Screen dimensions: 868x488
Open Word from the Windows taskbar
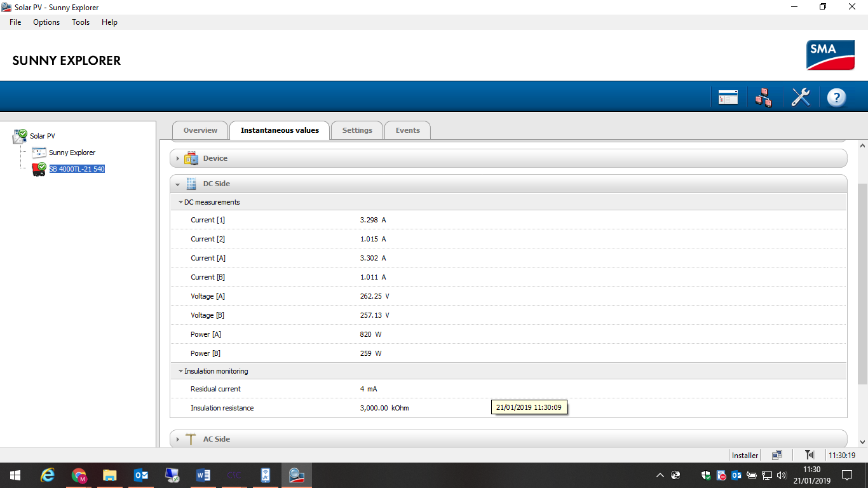coord(203,475)
